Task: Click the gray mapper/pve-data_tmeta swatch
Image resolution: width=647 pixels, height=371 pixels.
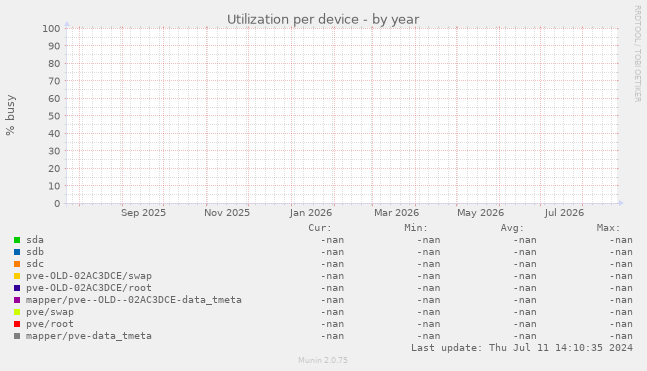Action: (17, 336)
